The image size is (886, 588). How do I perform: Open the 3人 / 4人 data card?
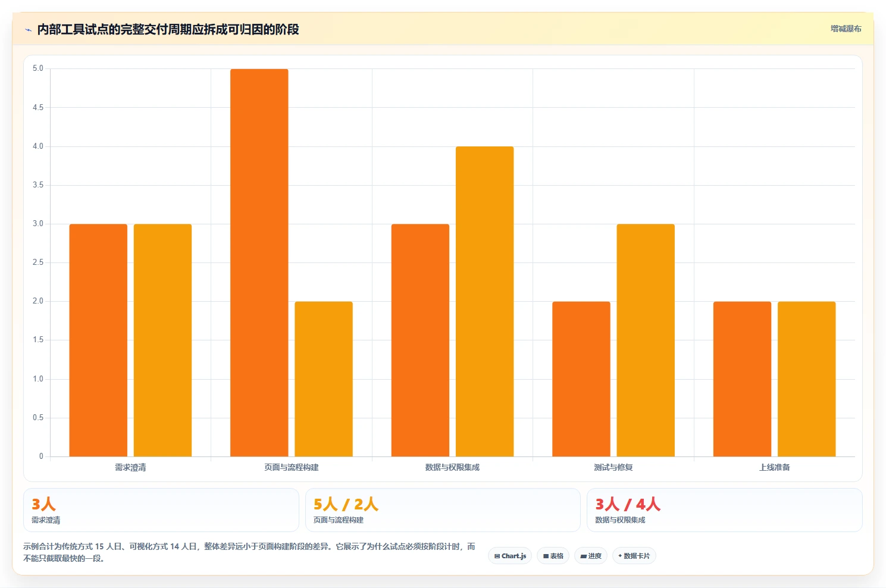click(724, 510)
